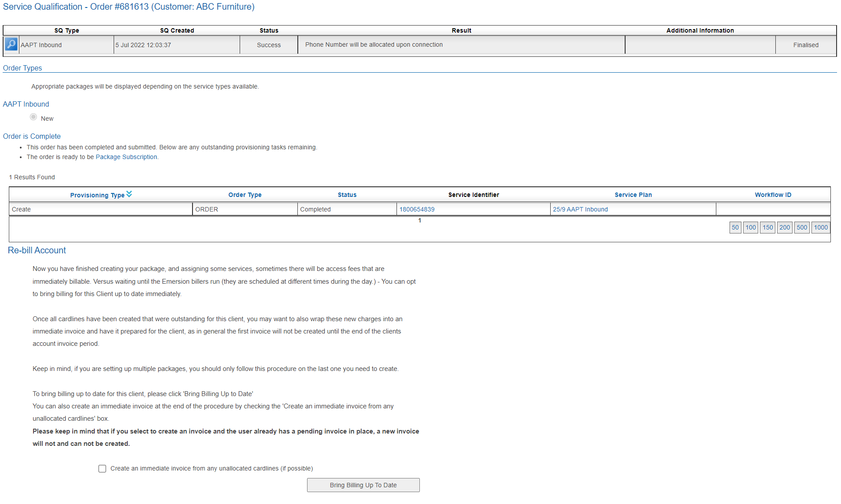The height and width of the screenshot is (504, 841).
Task: Show 50 results per page
Action: click(735, 228)
